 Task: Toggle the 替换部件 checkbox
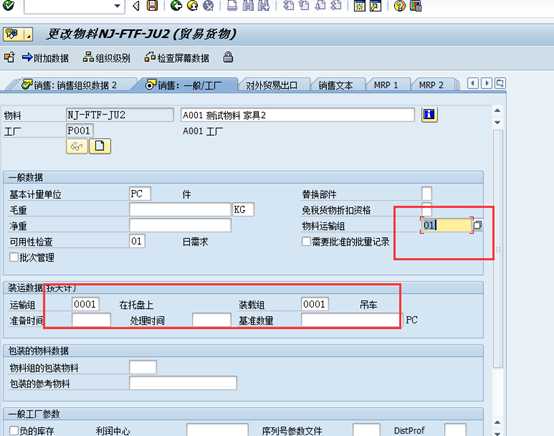pos(426,194)
